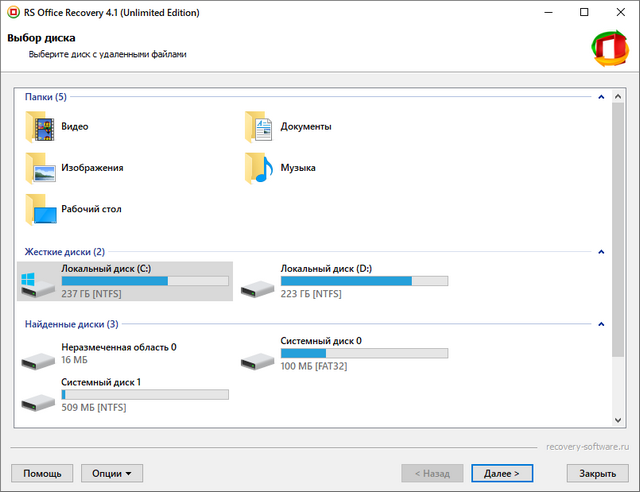
Task: Click the RS Office Recovery title bar icon
Action: click(x=13, y=12)
